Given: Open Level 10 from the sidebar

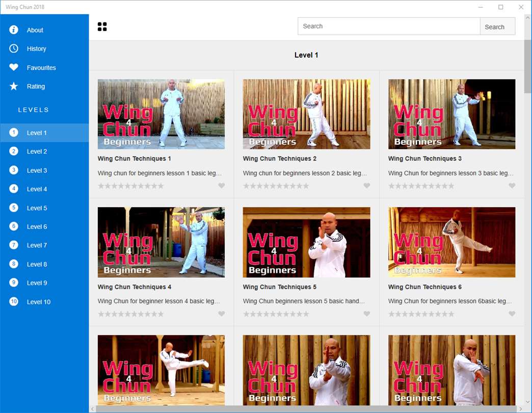Looking at the screenshot, I should click(x=44, y=302).
